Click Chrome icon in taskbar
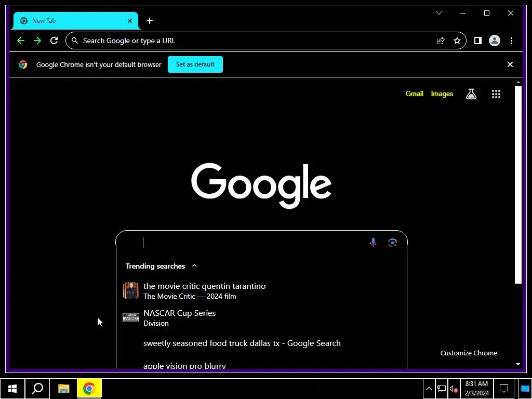Image resolution: width=532 pixels, height=399 pixels. (x=89, y=389)
